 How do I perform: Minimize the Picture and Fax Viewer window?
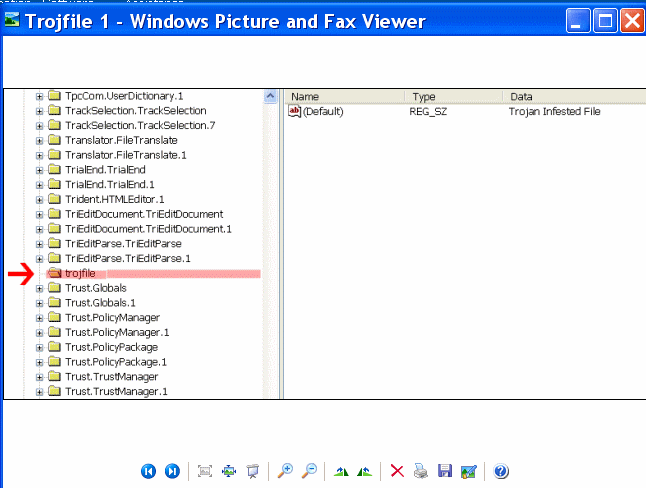[578, 21]
